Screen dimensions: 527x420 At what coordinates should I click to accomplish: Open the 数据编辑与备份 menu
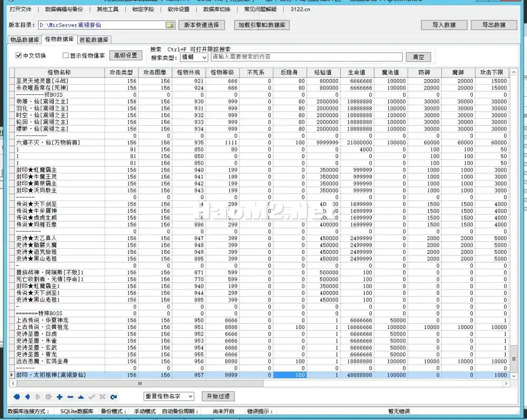click(x=64, y=9)
